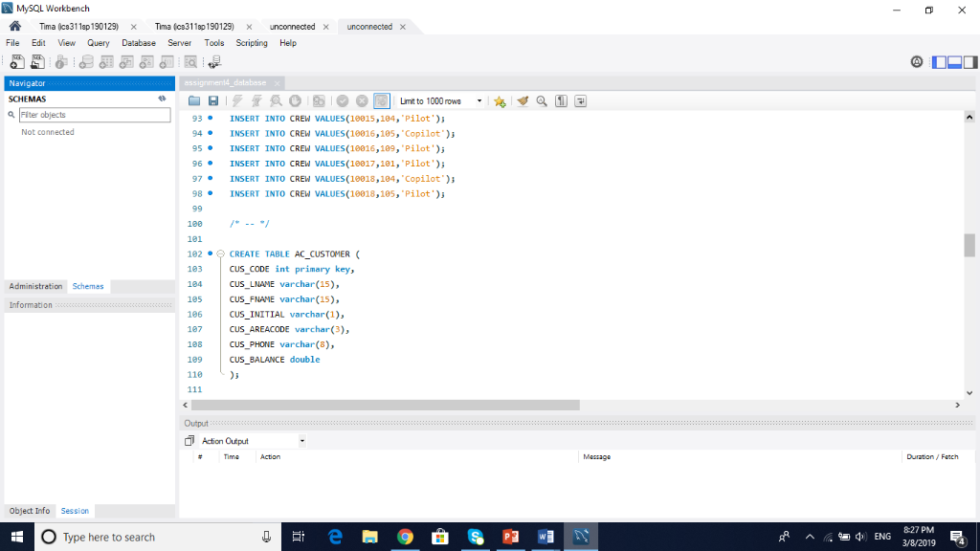Save SQL snippet with the star icon
This screenshot has width=980, height=551.
[x=500, y=100]
